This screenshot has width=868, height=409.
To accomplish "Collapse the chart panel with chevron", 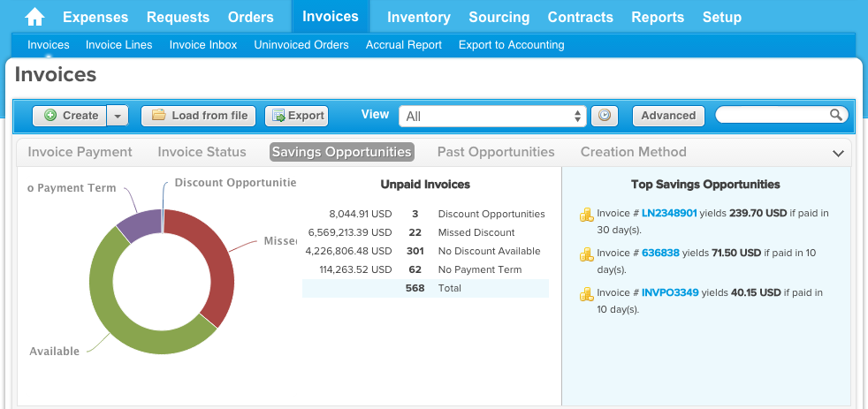I will tap(838, 154).
